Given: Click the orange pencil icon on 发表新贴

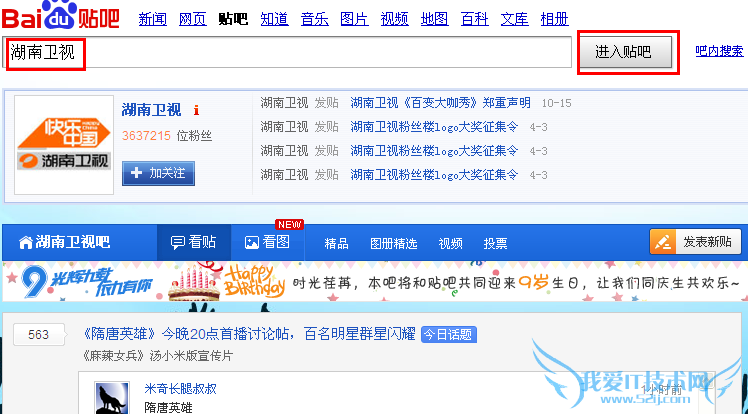Looking at the screenshot, I should click(x=663, y=242).
